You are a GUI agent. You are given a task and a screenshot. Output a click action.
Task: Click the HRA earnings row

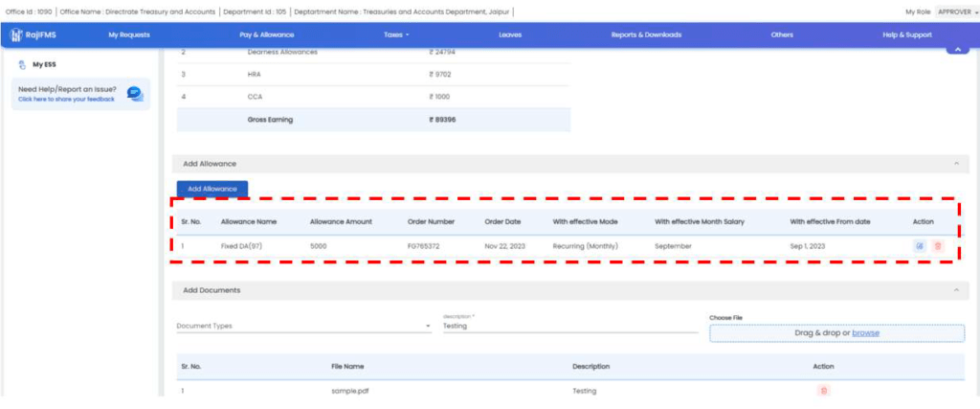374,75
